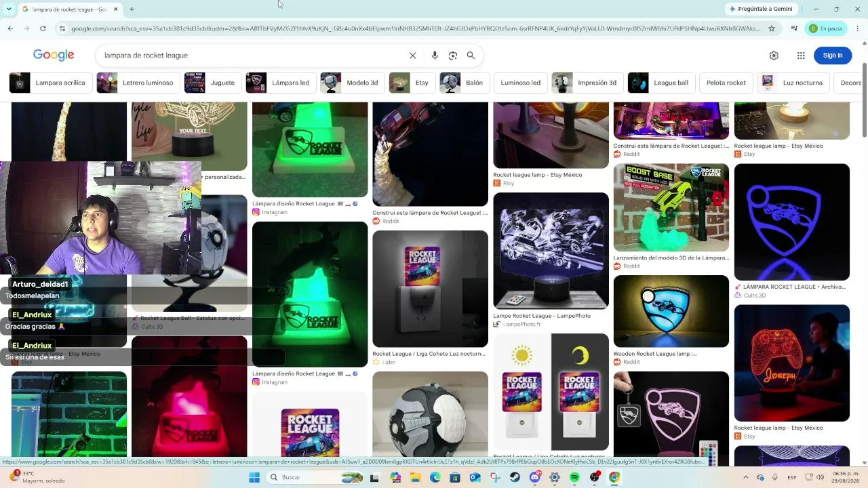Image resolution: width=868 pixels, height=488 pixels.
Task: Click the taskbar Buscar search box
Action: coord(316,478)
